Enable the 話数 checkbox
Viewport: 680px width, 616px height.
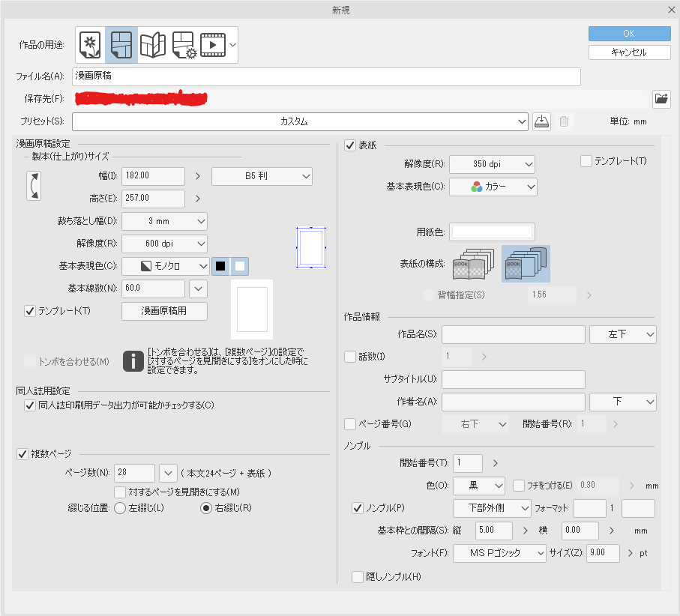click(349, 356)
